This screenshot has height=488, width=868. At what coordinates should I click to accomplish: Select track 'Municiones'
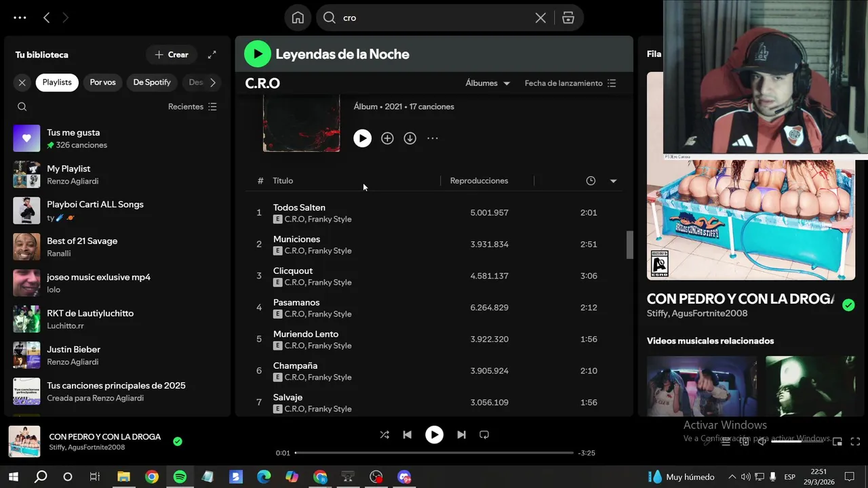tap(434, 244)
